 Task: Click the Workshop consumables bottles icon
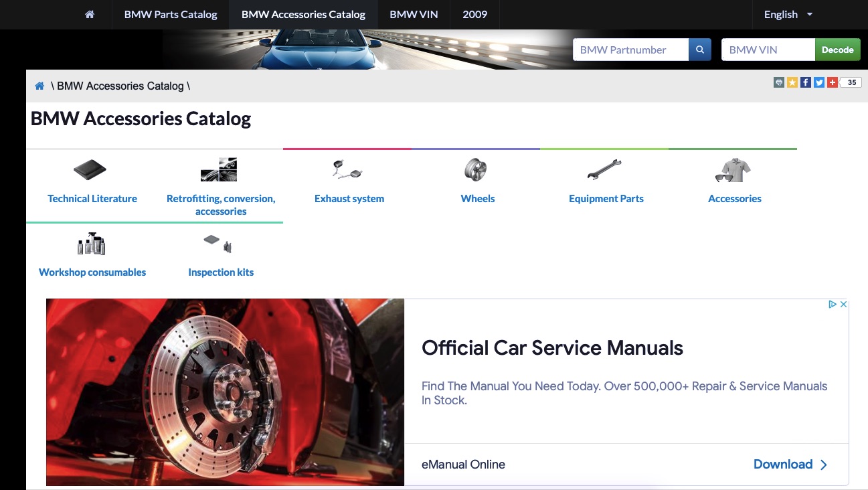(x=92, y=244)
